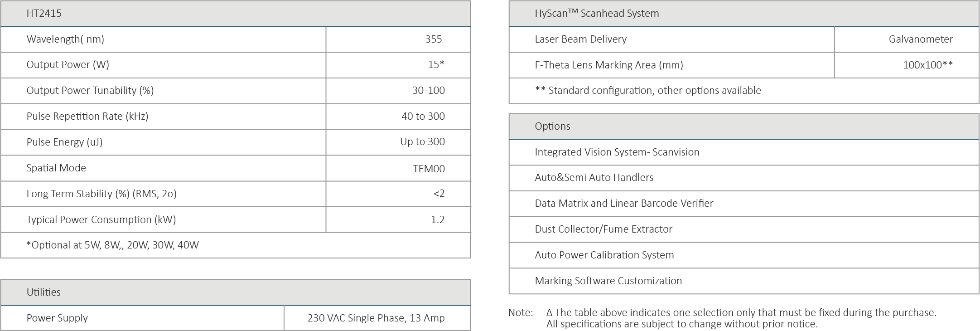Click the Up to 300 pulse energy value
This screenshot has width=980, height=331.
(x=422, y=142)
